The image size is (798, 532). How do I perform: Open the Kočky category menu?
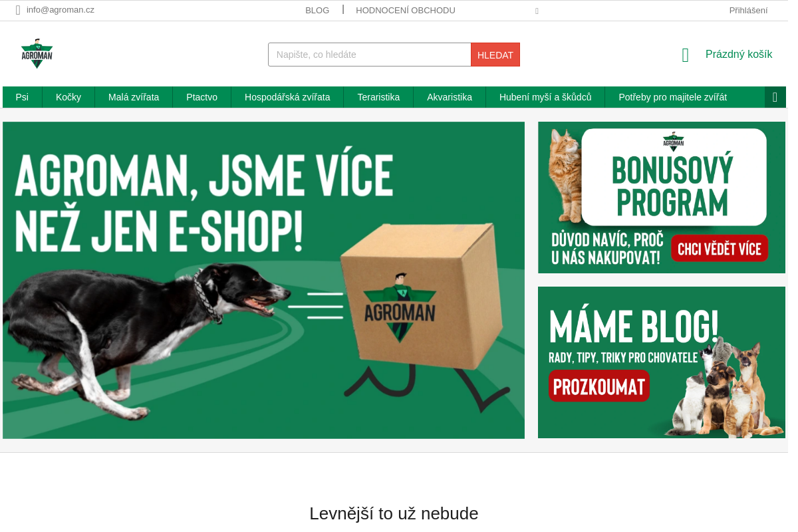coord(68,97)
